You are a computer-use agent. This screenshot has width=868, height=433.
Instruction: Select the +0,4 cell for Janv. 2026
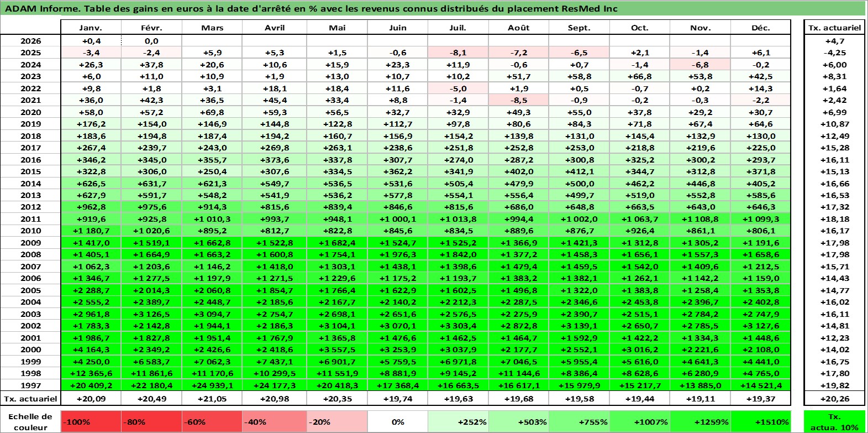91,41
